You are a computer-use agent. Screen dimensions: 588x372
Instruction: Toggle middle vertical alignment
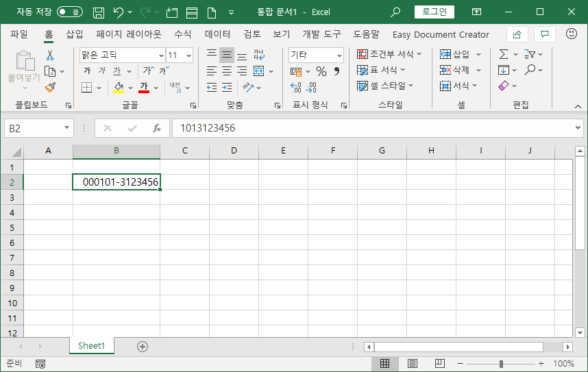pos(227,55)
